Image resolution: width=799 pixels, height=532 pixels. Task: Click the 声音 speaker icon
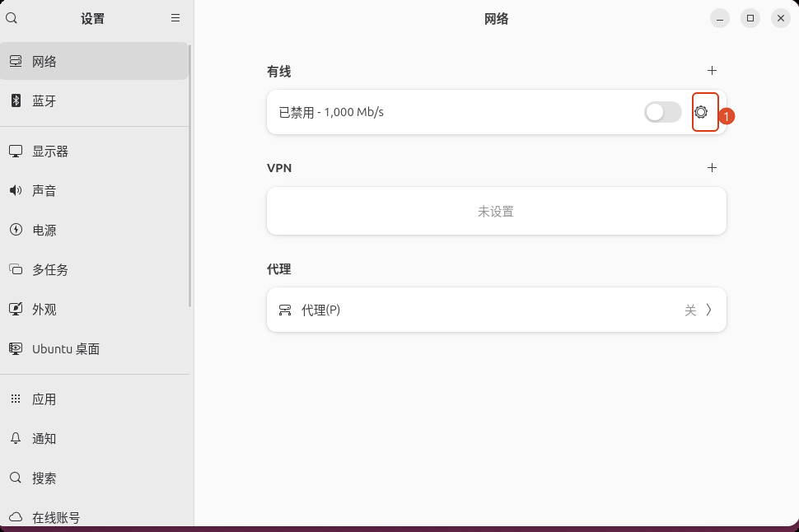tap(16, 190)
